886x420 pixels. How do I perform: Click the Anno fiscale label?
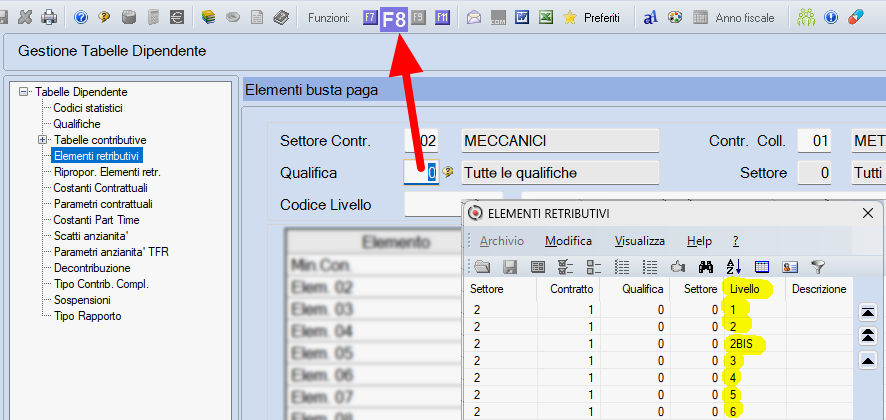[745, 18]
